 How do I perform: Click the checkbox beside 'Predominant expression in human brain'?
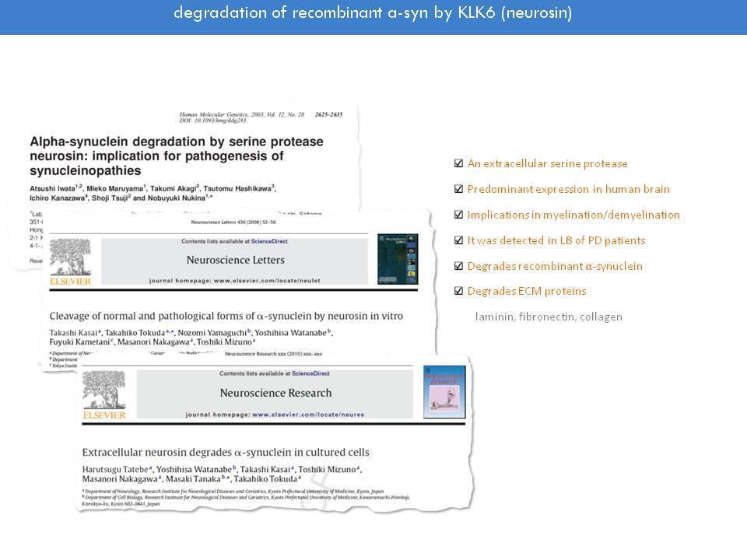point(458,189)
